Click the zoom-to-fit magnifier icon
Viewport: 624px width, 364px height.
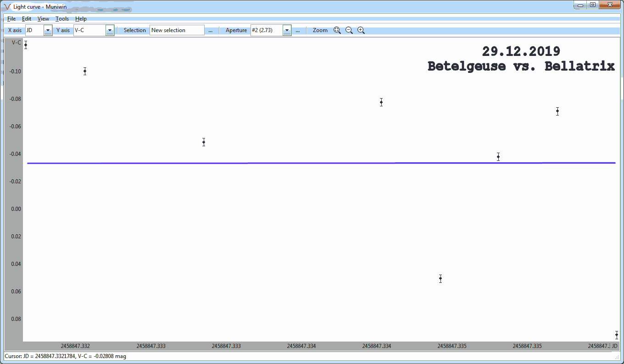tap(337, 30)
